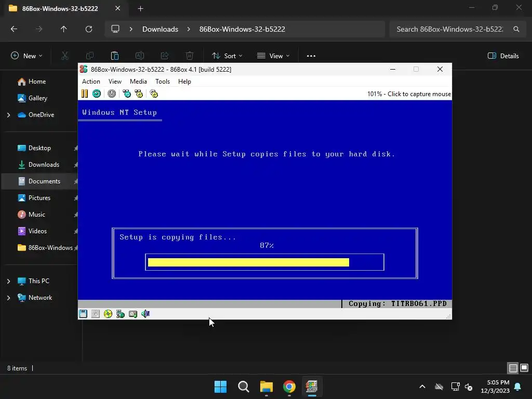This screenshot has height=399, width=532.
Task: Click the teal Hard reset icon
Action: click(97, 94)
